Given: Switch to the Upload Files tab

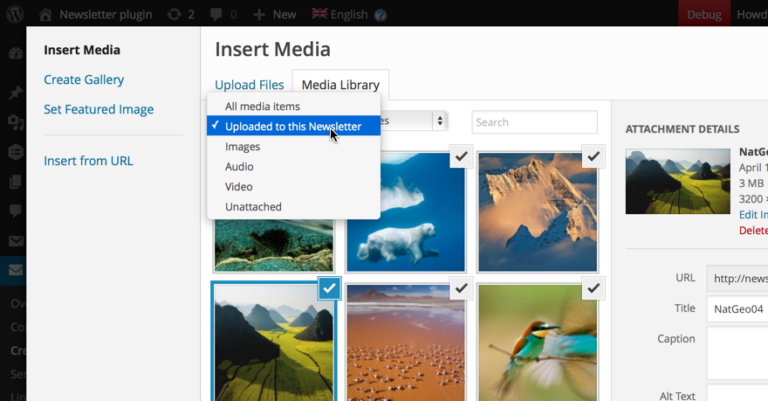Looking at the screenshot, I should 249,85.
